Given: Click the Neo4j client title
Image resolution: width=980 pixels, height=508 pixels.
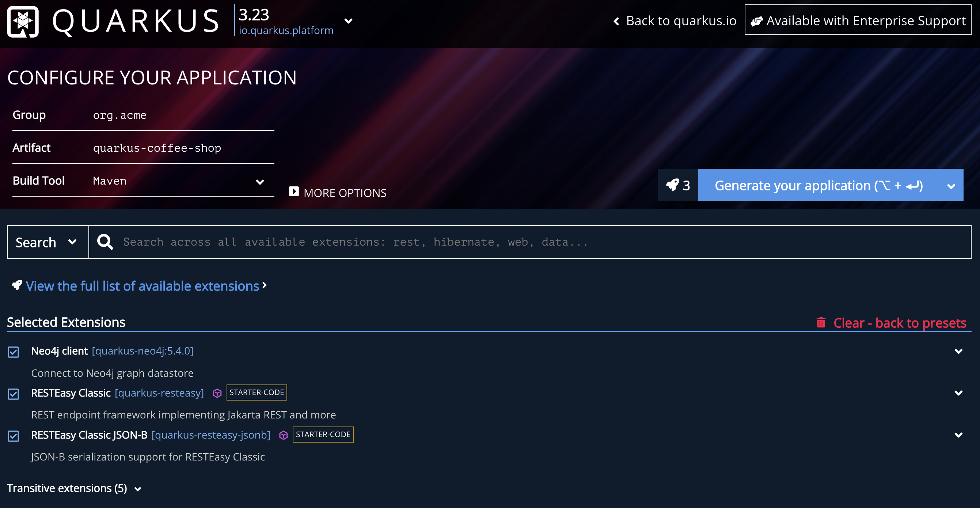Looking at the screenshot, I should [59, 351].
